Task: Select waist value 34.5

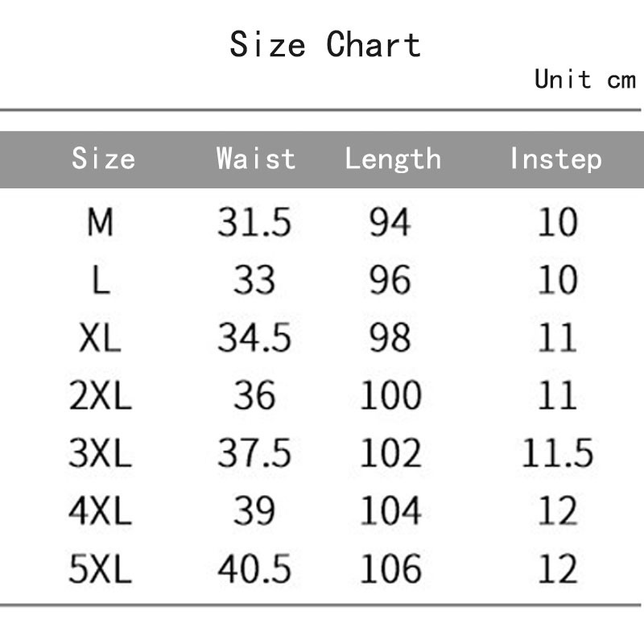Action: pos(254,338)
